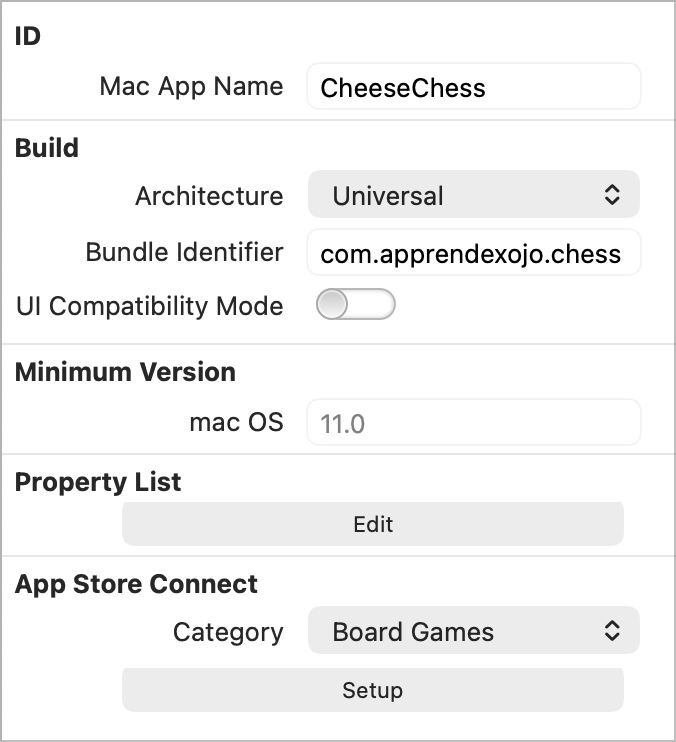The image size is (676, 742).
Task: Click the Mac App Name label
Action: (x=191, y=86)
